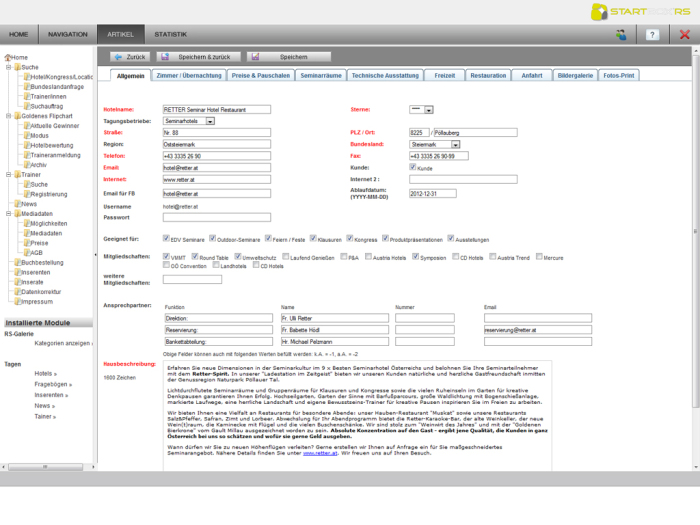700x525 pixels.
Task: Go to the STATISTIK menu
Action: [x=171, y=34]
